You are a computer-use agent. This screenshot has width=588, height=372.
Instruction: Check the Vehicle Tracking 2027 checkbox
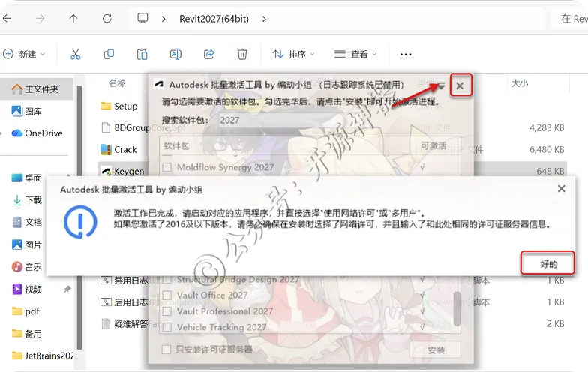tap(166, 327)
